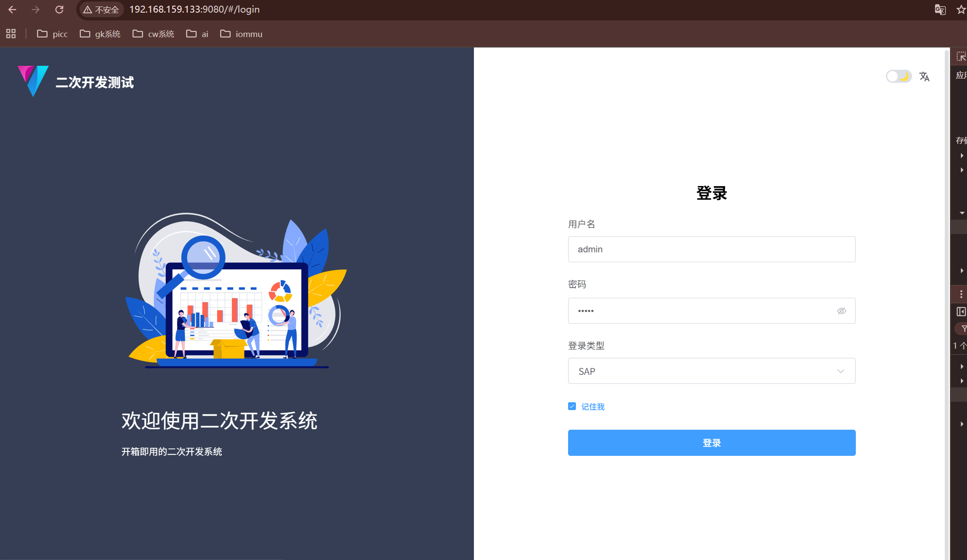Click the blue 登录 button

(x=712, y=443)
